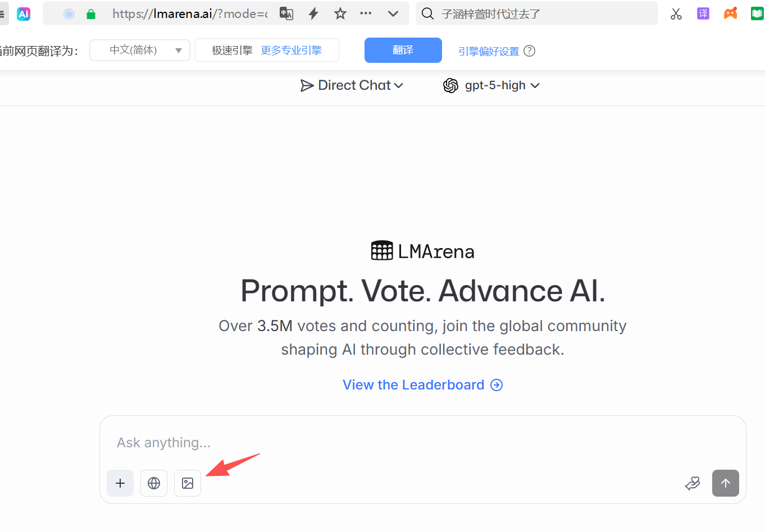Select the 极速引擎 engine option
The width and height of the screenshot is (765, 532).
[x=232, y=51]
